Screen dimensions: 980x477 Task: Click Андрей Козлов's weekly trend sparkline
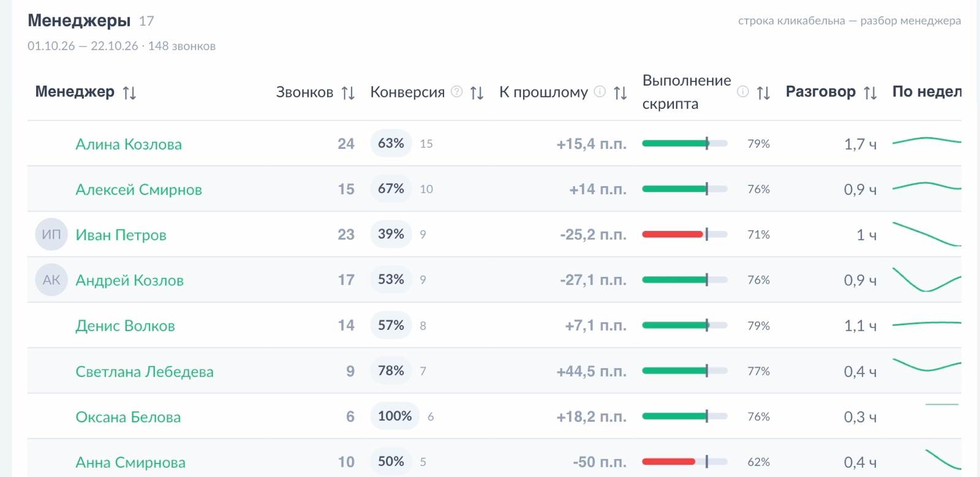(927, 280)
